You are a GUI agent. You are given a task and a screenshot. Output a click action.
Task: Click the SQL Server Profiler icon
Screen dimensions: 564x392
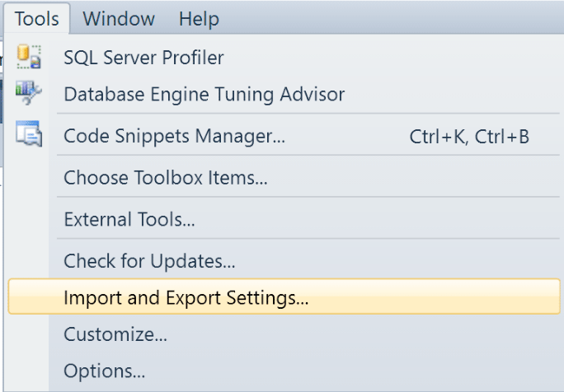point(29,57)
